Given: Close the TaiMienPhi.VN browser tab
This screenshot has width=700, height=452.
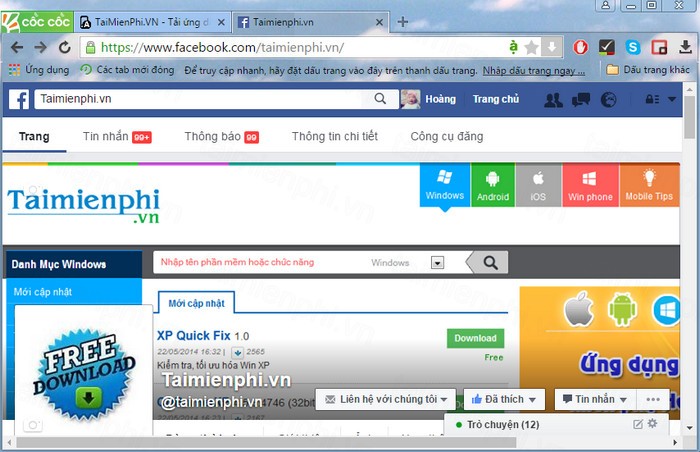Looking at the screenshot, I should coord(221,22).
